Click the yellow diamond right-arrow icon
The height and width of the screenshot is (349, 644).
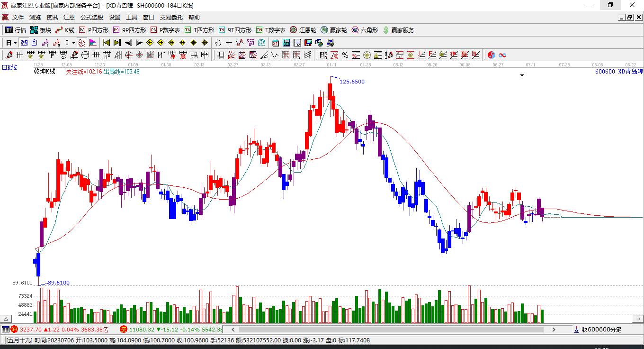tap(161, 43)
